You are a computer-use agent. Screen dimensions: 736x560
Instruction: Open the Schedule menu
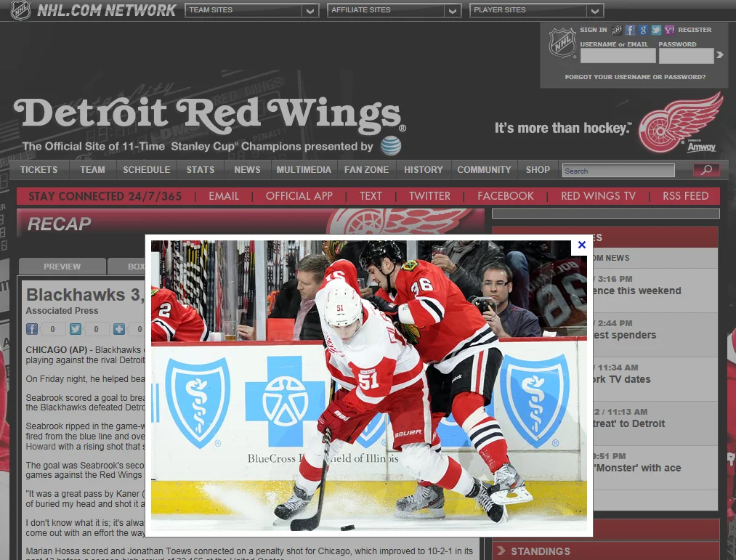coord(147,169)
